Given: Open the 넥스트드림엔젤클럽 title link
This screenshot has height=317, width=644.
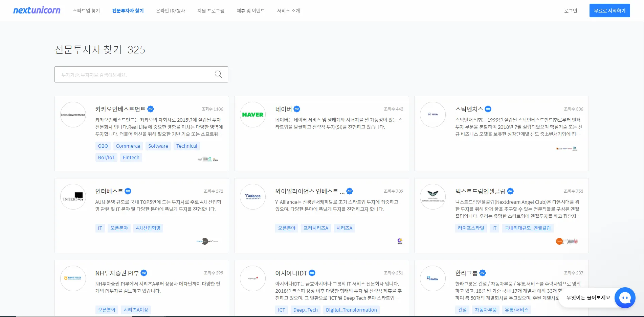Looking at the screenshot, I should coord(480,191).
